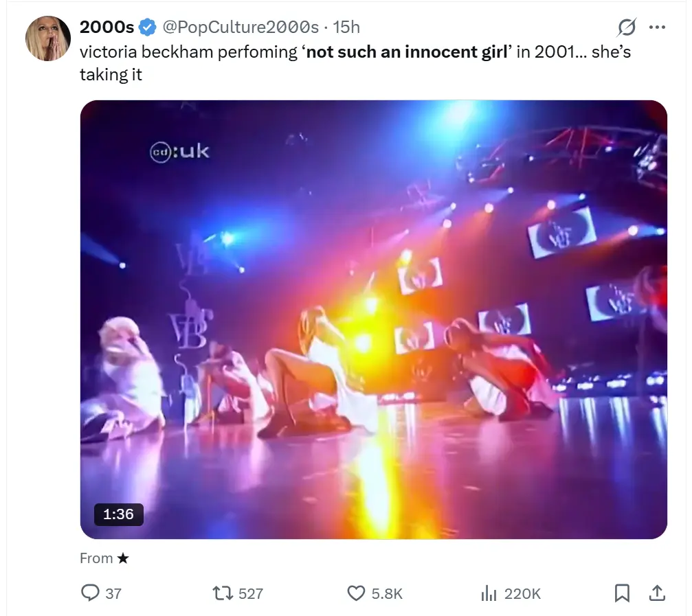Open the Grok slashed-circle icon

627,27
